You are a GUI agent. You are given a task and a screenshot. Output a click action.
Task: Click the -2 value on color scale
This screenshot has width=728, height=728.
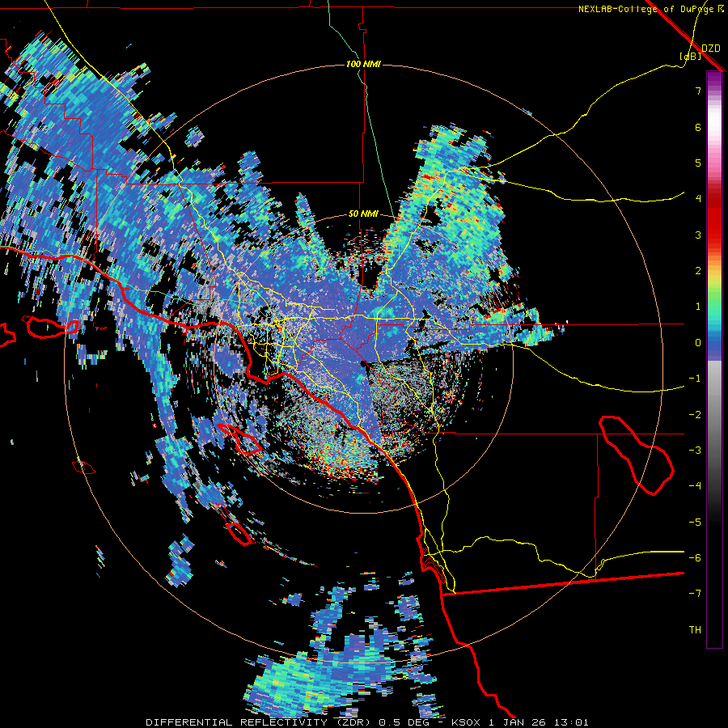(695, 415)
